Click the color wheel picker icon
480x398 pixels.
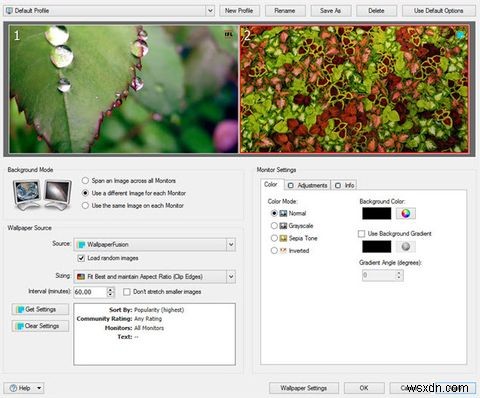pyautogui.click(x=406, y=213)
